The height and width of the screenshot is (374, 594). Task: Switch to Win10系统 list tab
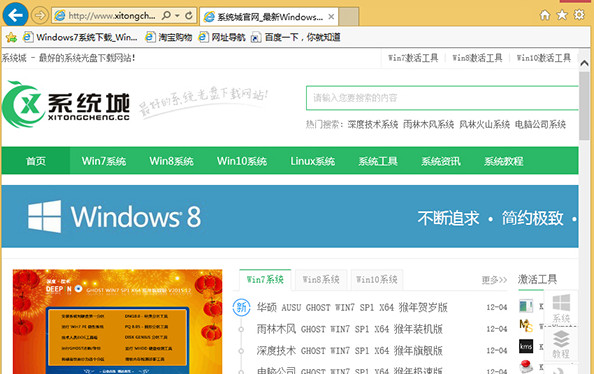coord(377,280)
